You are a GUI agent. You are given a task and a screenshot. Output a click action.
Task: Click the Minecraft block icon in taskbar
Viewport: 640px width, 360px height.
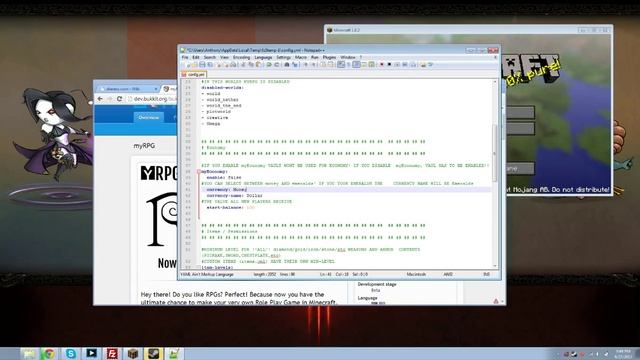(133, 353)
